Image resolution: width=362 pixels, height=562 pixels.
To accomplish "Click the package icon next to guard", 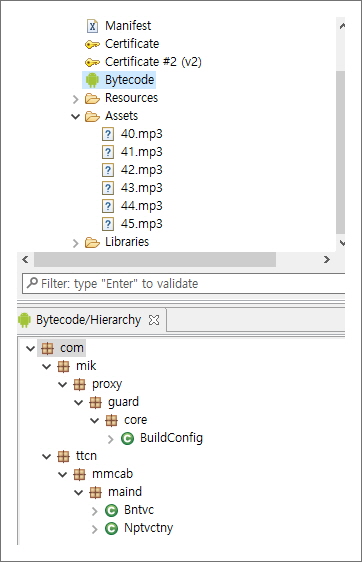I will (x=95, y=403).
